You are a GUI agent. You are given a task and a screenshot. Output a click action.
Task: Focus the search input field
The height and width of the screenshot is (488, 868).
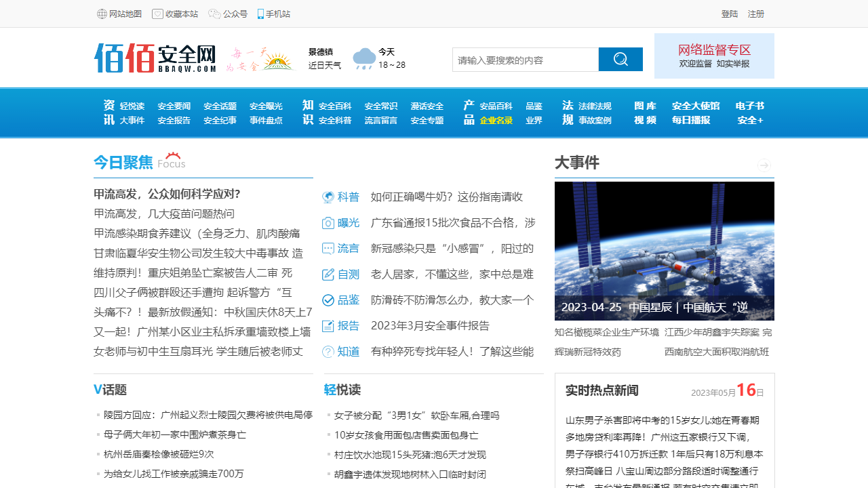[526, 60]
